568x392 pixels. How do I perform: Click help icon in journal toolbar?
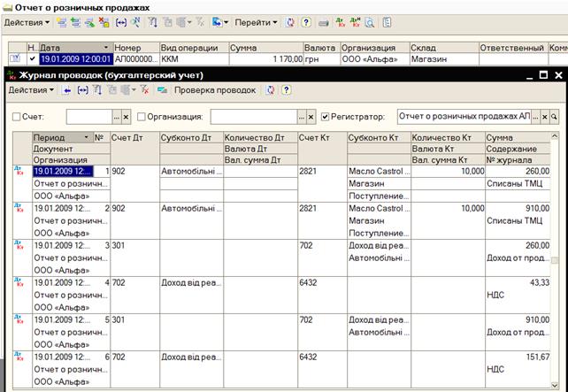286,90
